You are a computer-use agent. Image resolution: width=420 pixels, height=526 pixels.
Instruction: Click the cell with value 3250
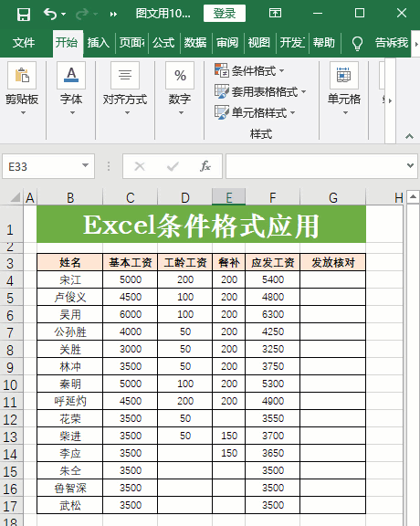pos(273,349)
